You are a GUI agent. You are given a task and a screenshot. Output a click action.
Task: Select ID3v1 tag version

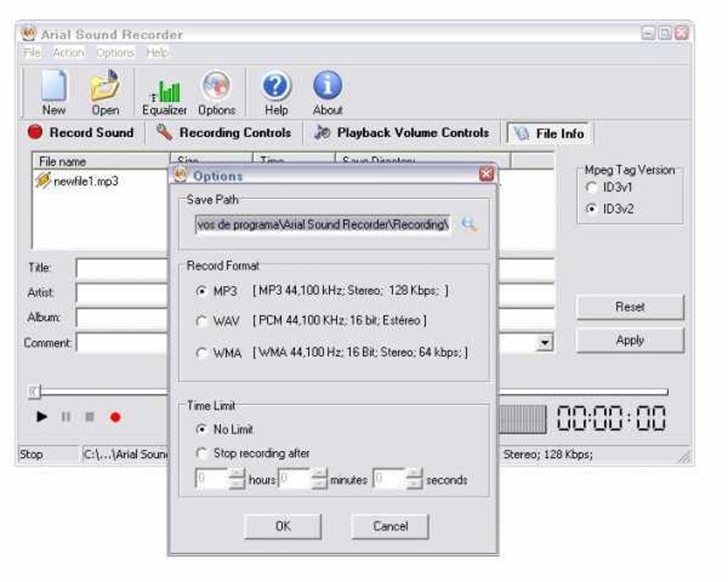point(591,187)
